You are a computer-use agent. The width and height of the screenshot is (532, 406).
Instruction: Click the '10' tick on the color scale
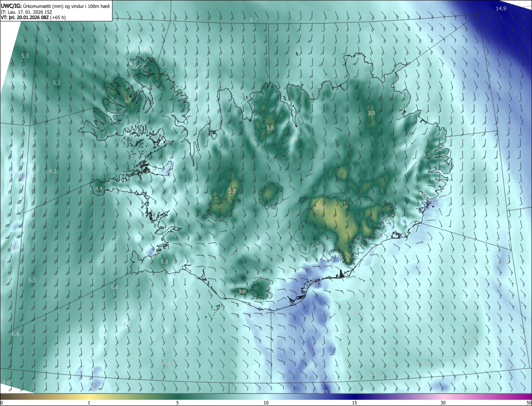(x=266, y=403)
